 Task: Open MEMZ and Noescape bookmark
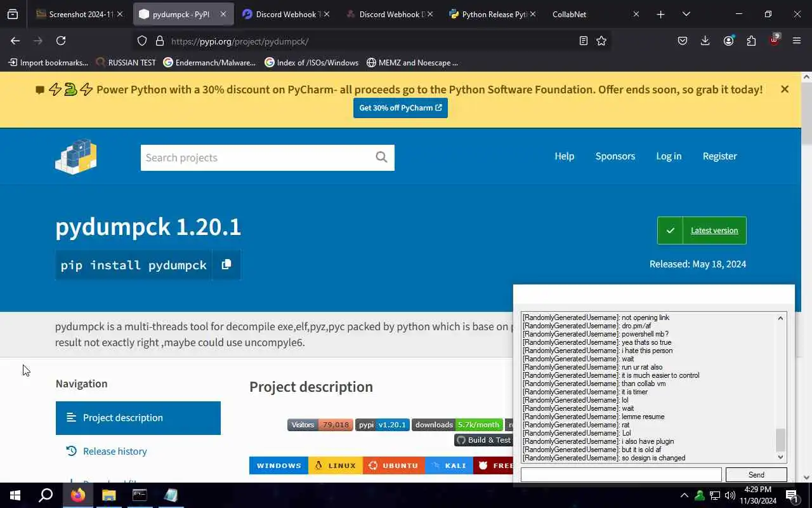coord(412,62)
